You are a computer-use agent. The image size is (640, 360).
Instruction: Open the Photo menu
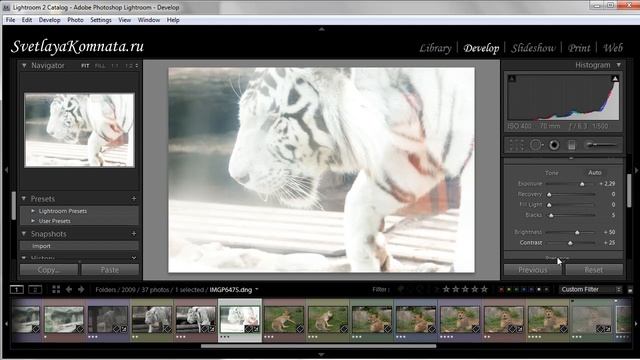coord(75,20)
